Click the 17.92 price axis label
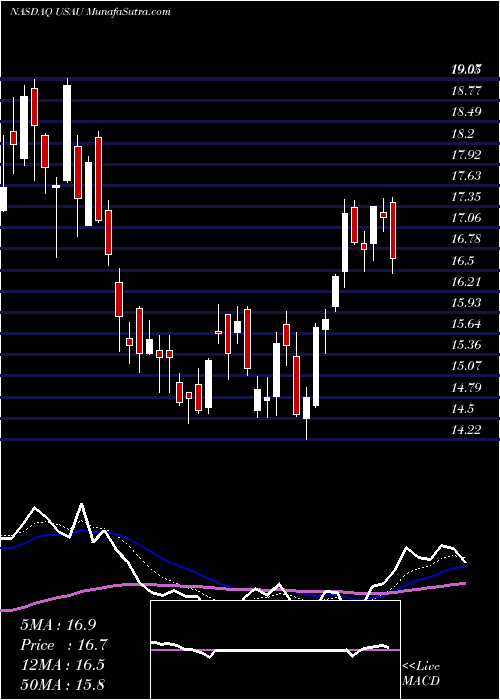Image resolution: width=500 pixels, height=700 pixels. click(x=467, y=154)
